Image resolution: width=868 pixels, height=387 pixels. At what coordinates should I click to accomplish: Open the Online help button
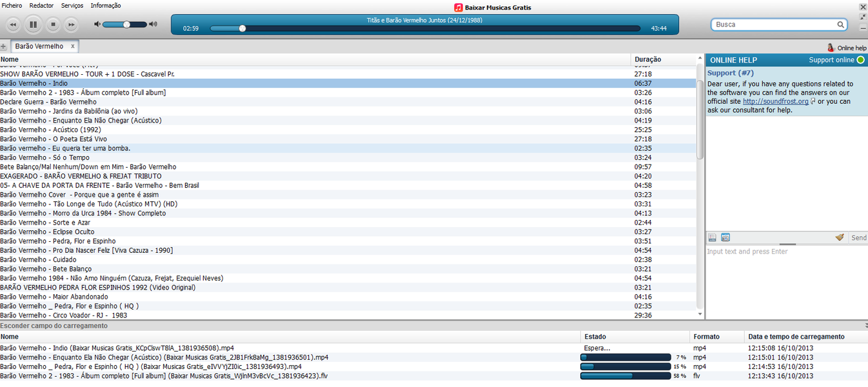click(847, 48)
